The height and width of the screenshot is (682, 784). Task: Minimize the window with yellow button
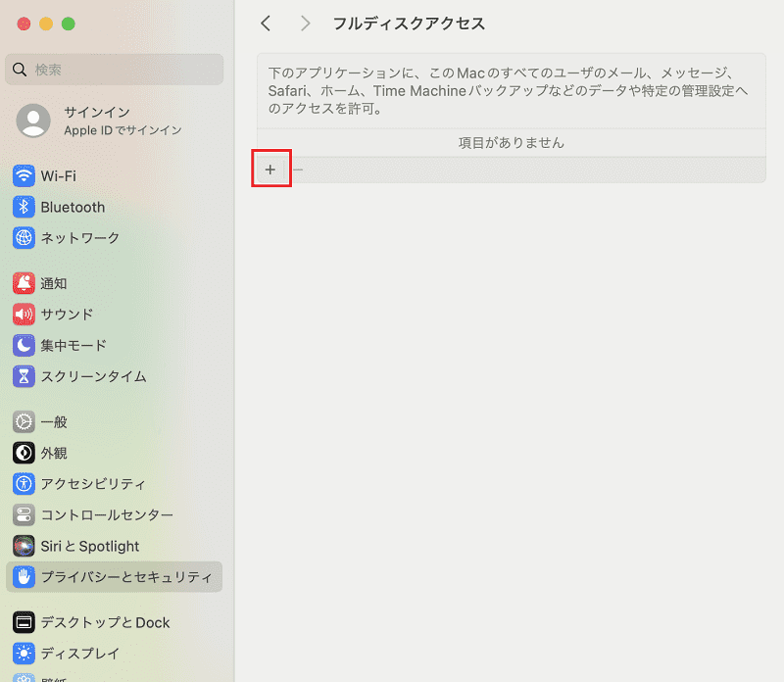click(46, 24)
